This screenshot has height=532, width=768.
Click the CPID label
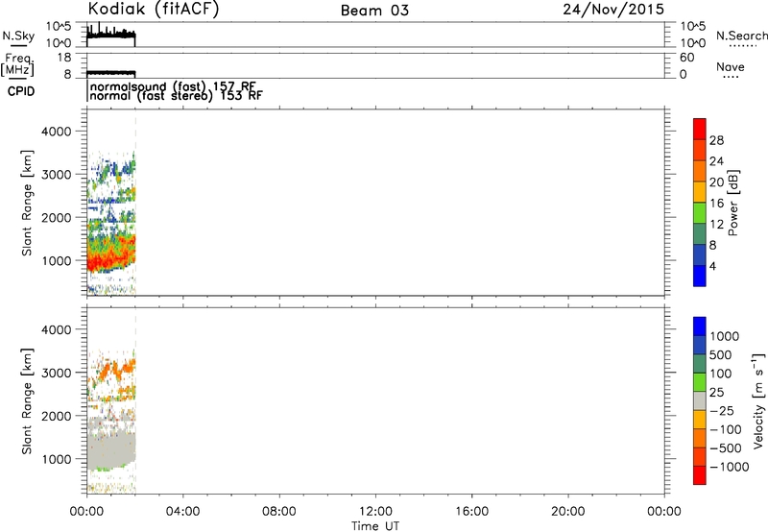[21, 91]
